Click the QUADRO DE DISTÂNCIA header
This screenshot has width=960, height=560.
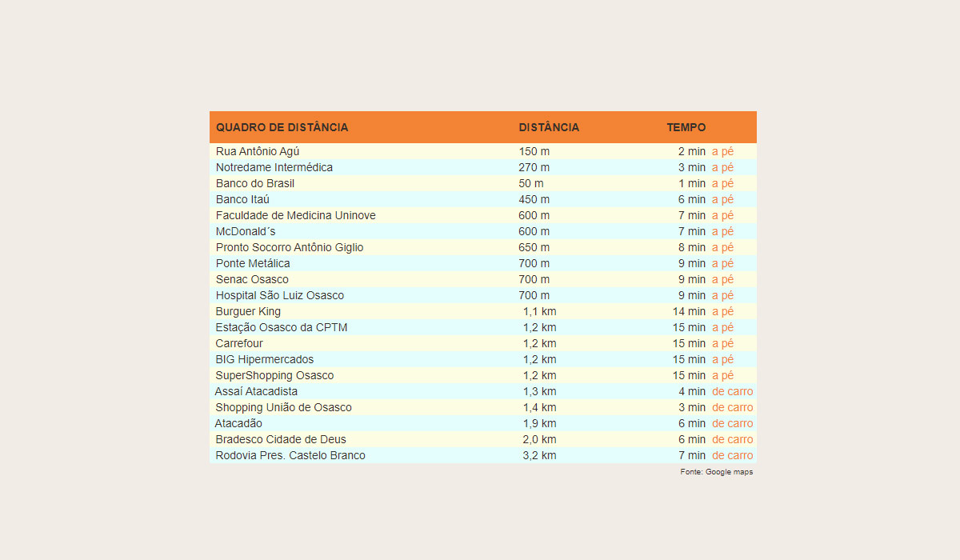point(282,127)
